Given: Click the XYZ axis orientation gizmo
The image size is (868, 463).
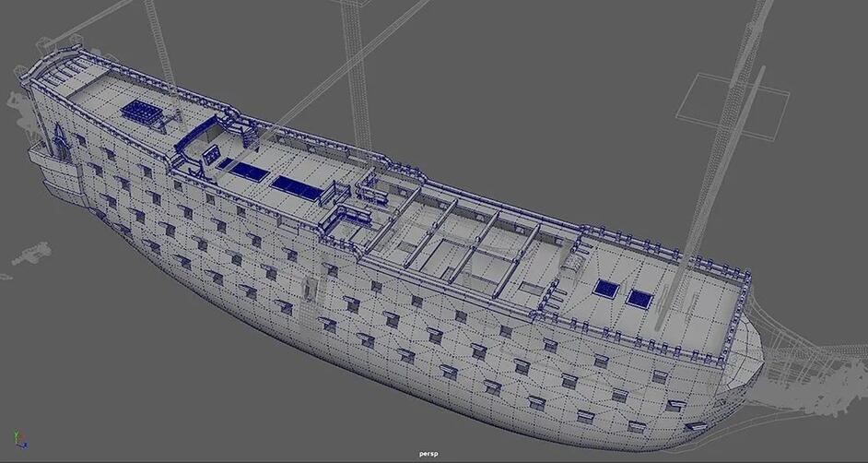Looking at the screenshot, I should coord(20,440).
